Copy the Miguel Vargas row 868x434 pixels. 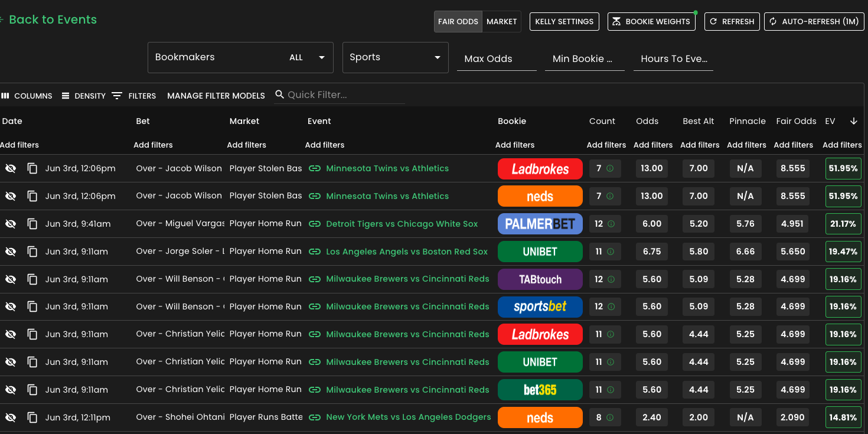[32, 224]
